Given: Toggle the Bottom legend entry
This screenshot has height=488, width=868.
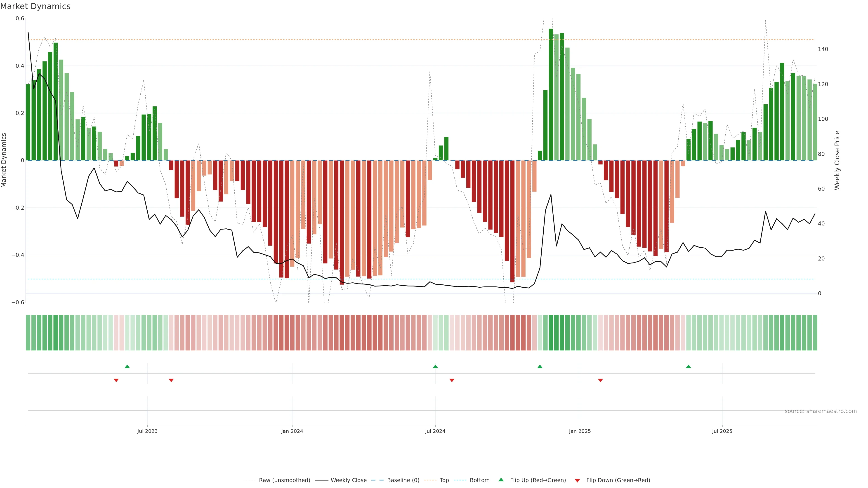Looking at the screenshot, I should (479, 480).
